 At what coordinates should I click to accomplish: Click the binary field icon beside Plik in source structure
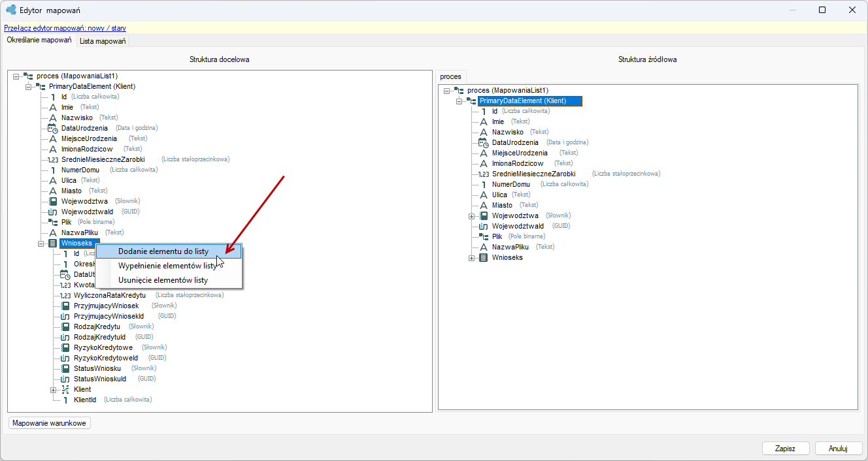[x=484, y=236]
